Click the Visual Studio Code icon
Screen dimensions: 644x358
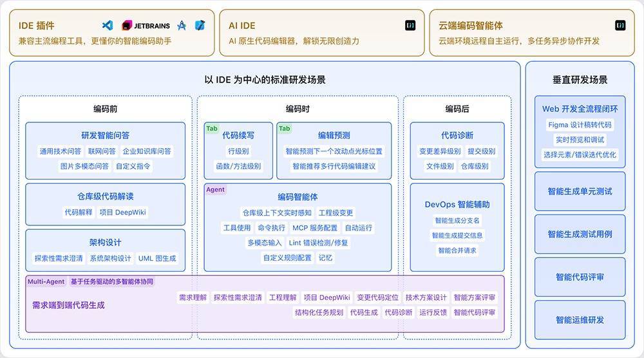coord(108,26)
